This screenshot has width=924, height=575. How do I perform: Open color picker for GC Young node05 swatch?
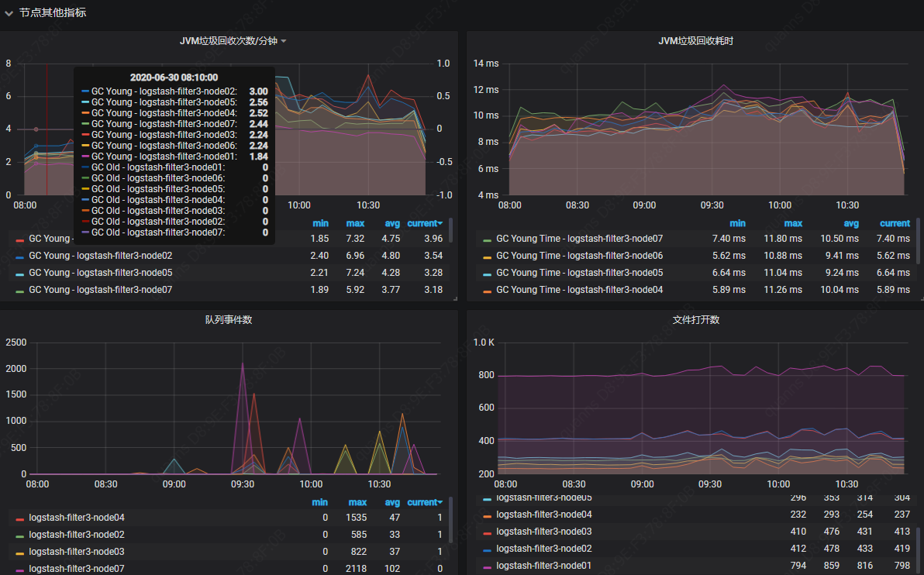[x=20, y=274]
